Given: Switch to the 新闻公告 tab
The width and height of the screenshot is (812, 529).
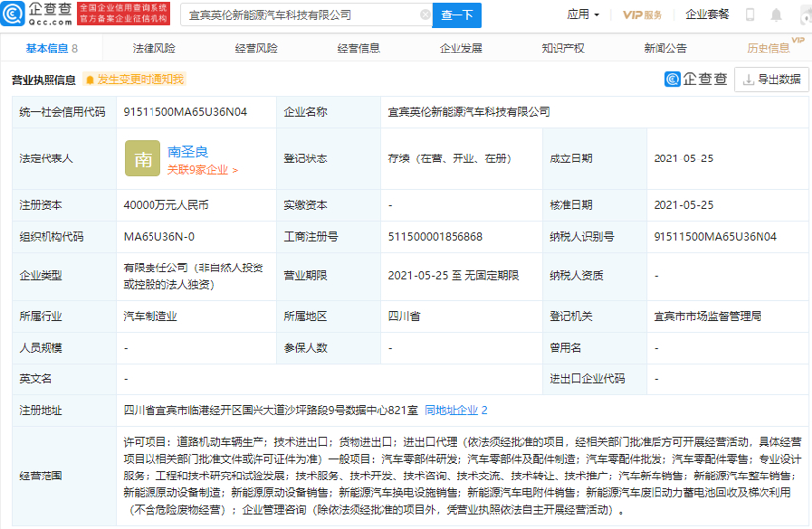Looking at the screenshot, I should tap(665, 49).
